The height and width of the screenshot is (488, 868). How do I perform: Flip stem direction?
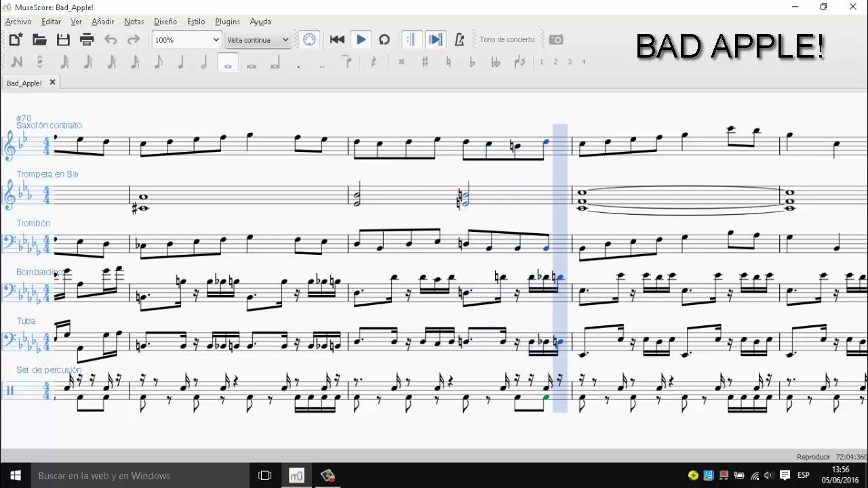(519, 62)
